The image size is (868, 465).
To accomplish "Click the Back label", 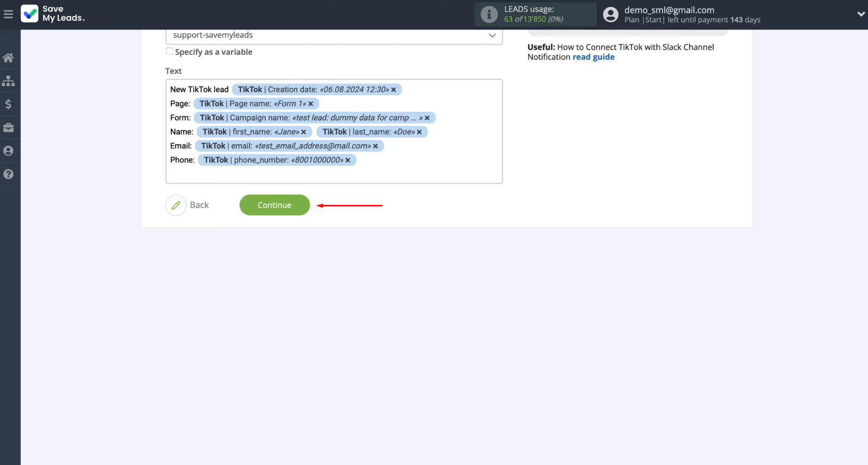I will 199,205.
